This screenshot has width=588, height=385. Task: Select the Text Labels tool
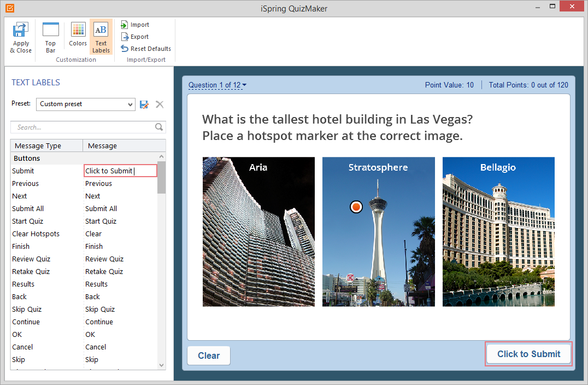[101, 37]
